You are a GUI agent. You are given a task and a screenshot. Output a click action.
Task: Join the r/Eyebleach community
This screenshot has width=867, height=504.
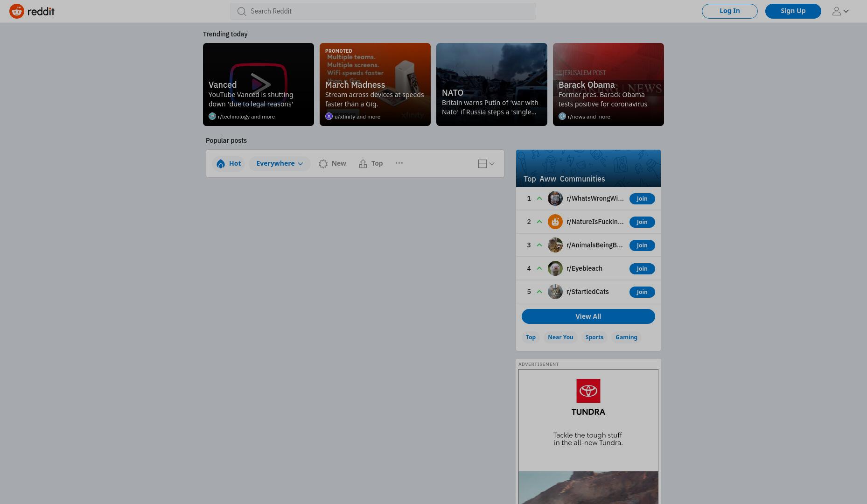642,269
